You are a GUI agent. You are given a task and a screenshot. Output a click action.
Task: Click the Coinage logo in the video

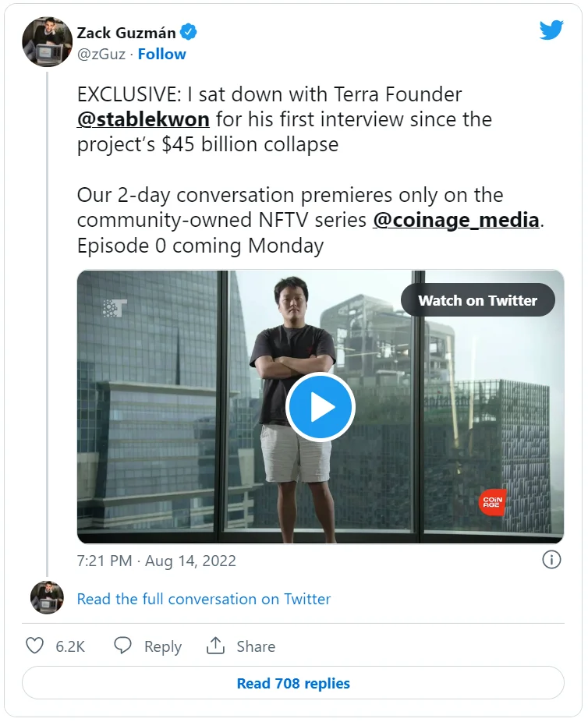[x=492, y=501]
